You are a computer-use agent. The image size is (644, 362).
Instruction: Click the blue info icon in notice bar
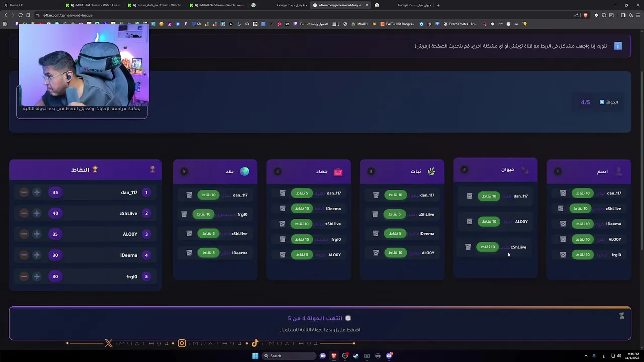point(618,46)
